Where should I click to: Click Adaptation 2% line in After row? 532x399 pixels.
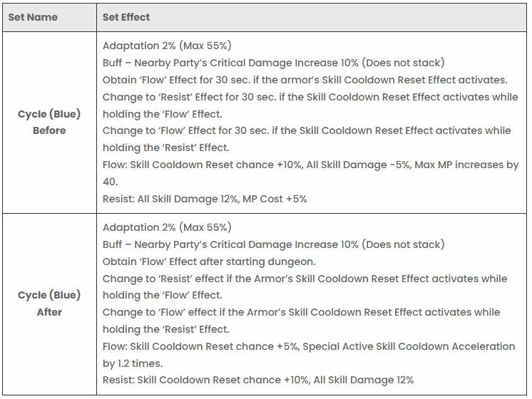(x=167, y=227)
